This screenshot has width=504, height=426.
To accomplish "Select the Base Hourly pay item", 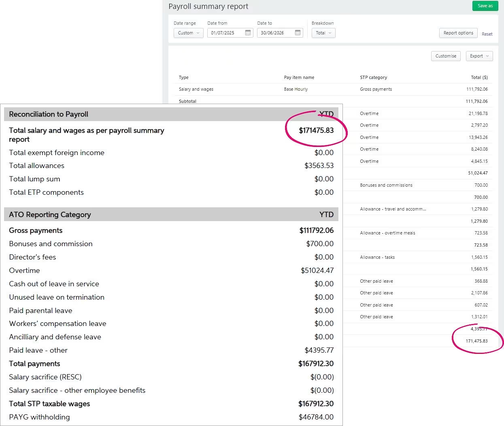I will pyautogui.click(x=296, y=89).
